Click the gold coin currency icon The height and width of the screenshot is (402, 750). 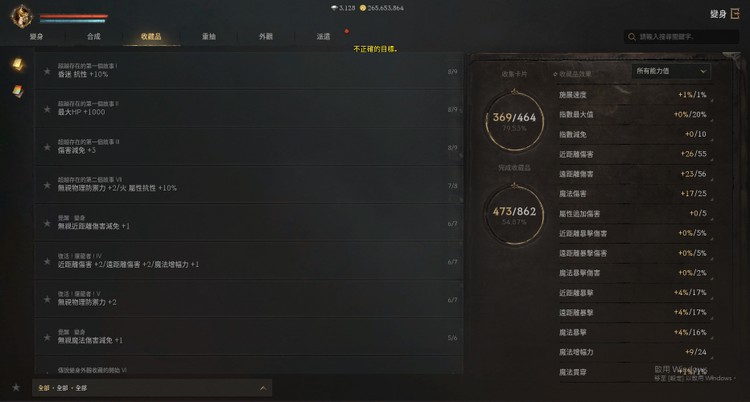coord(363,8)
